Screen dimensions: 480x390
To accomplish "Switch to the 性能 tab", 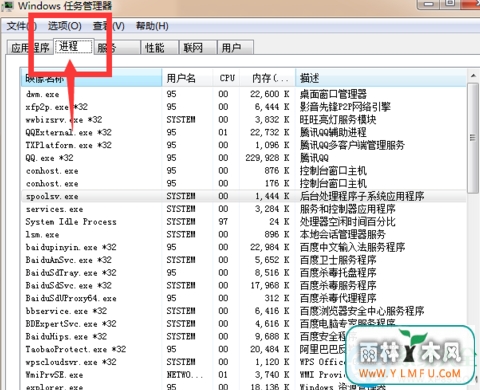I will [x=159, y=48].
